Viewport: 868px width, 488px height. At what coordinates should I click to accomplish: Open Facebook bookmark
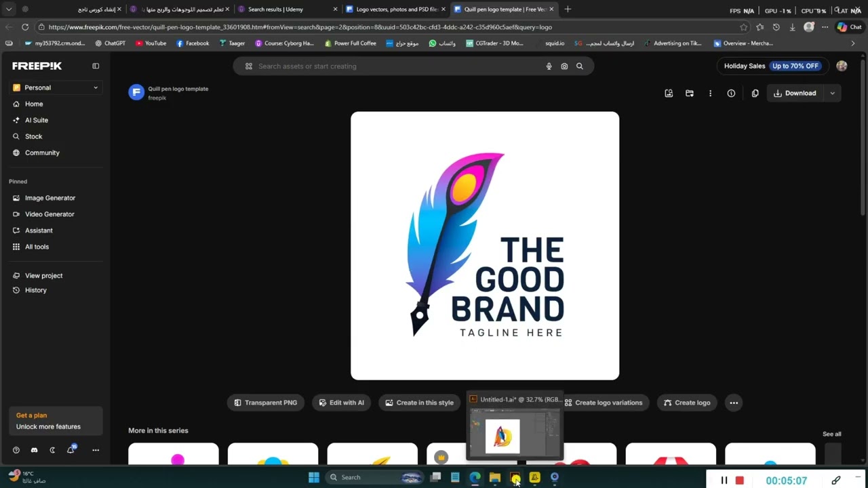[x=193, y=43]
